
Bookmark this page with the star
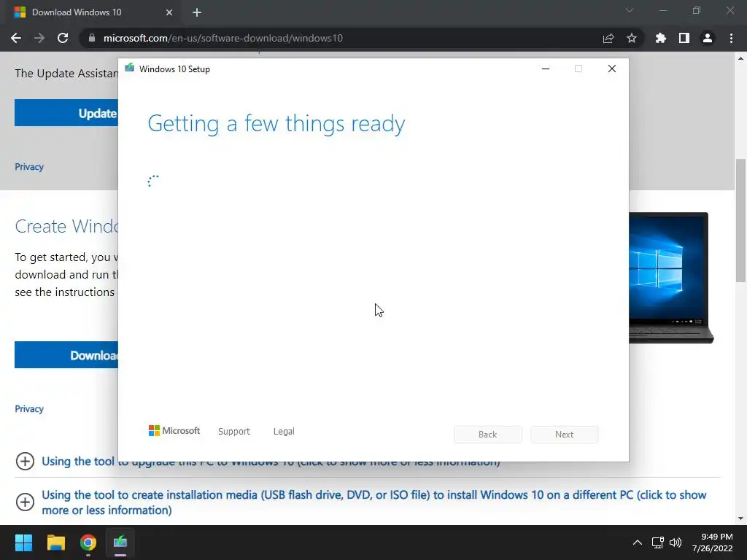(632, 38)
